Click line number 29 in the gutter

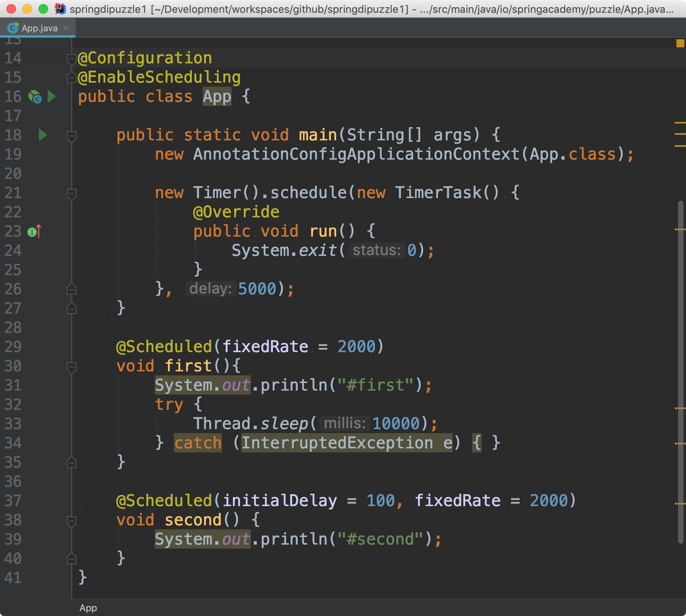coord(13,347)
